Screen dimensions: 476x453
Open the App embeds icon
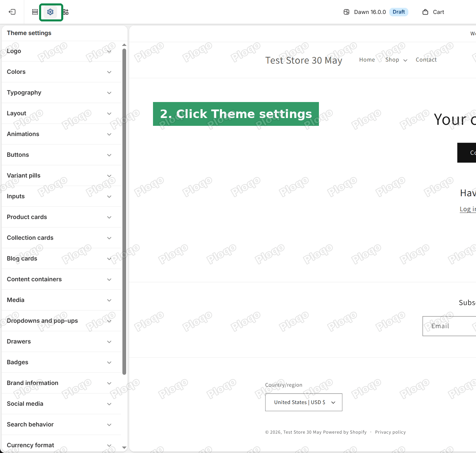pyautogui.click(x=66, y=12)
